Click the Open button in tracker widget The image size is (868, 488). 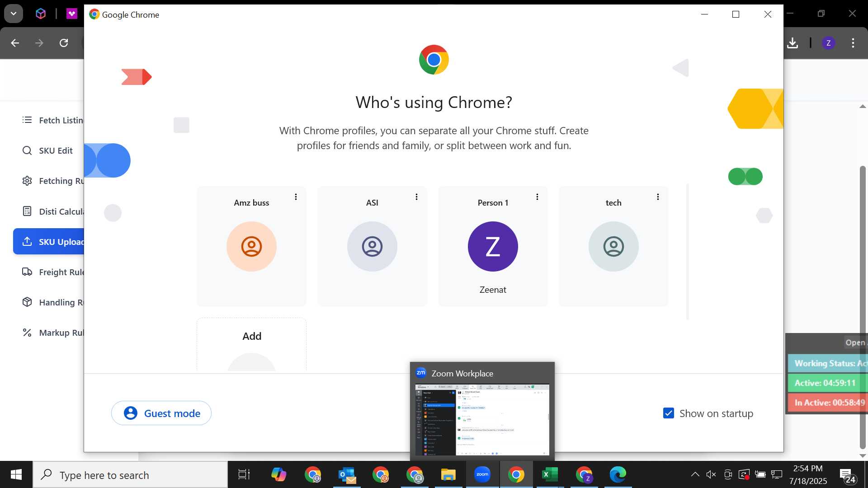pyautogui.click(x=856, y=343)
